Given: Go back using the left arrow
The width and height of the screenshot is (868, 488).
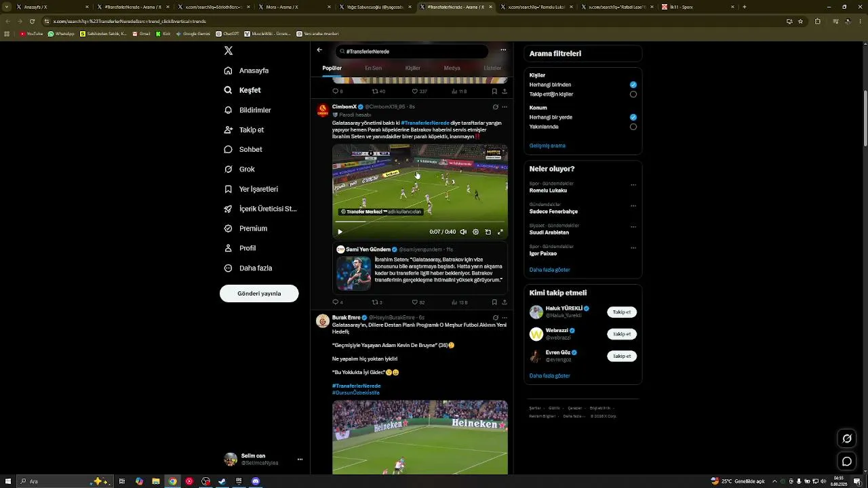Looking at the screenshot, I should click(319, 49).
